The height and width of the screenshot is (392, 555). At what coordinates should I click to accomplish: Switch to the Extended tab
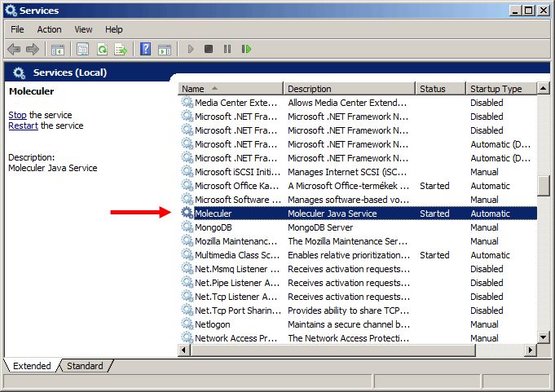point(32,366)
